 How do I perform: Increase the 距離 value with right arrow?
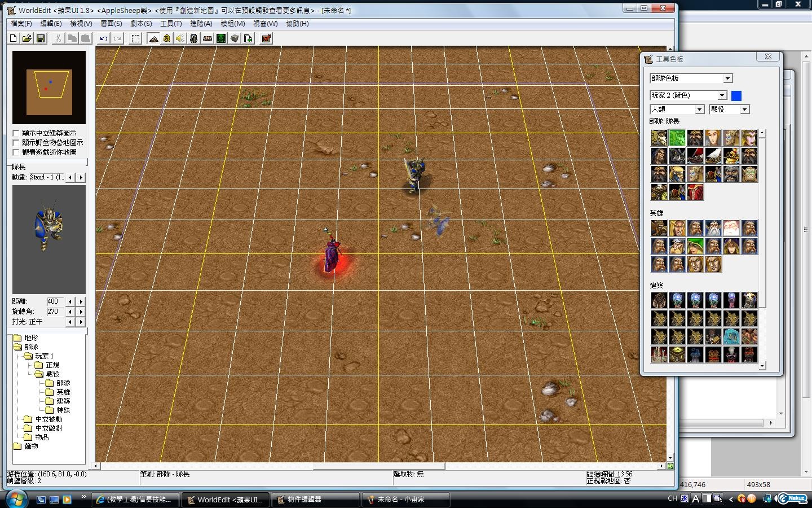click(x=81, y=301)
